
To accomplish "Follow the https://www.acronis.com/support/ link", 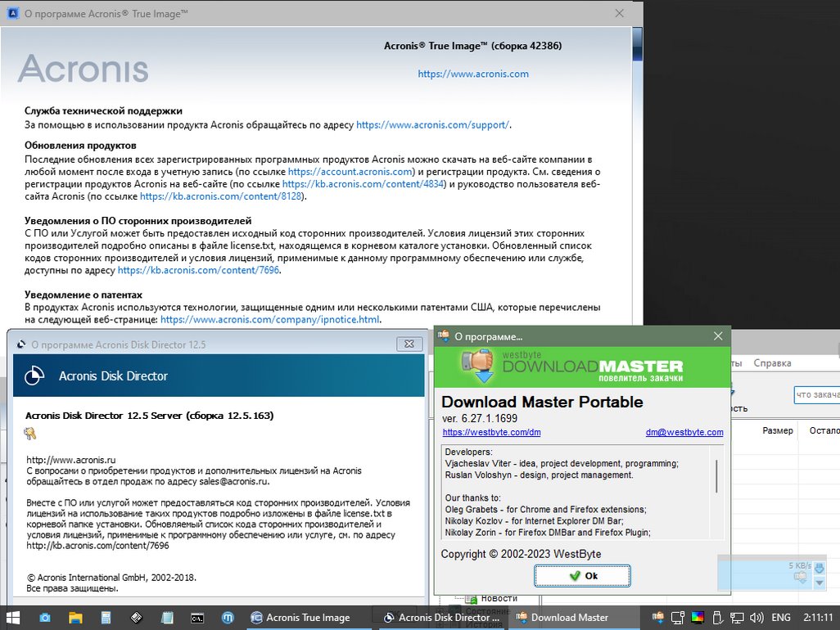I will (433, 125).
